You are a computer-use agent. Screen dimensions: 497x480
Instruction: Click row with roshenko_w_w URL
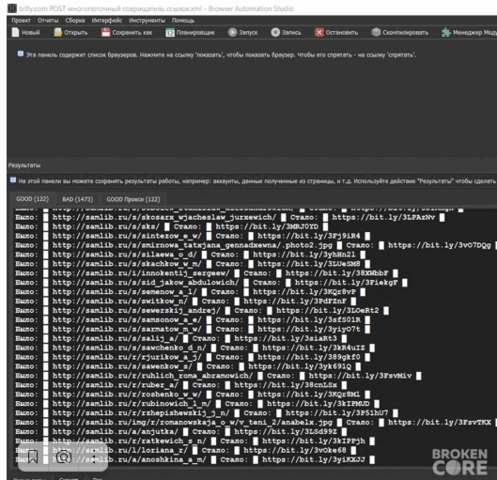pos(193,395)
